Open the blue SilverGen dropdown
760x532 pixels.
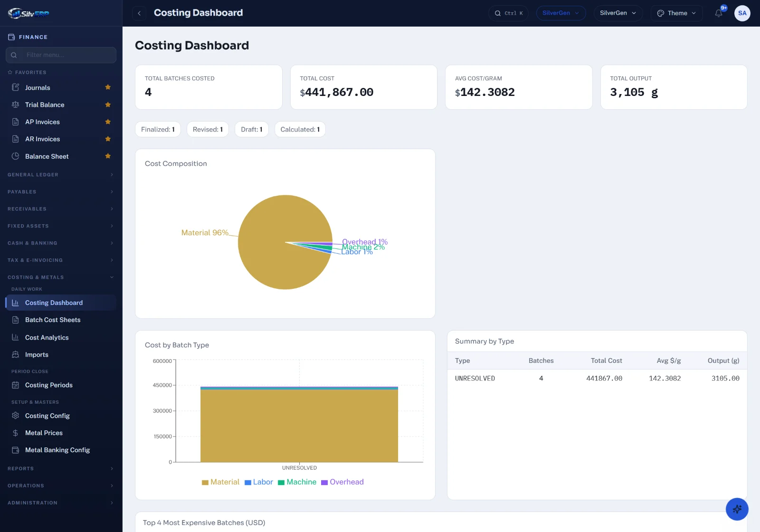coord(560,13)
